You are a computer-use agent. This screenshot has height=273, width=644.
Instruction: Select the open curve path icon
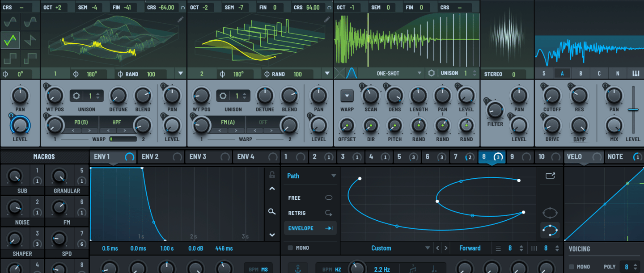tap(550, 230)
